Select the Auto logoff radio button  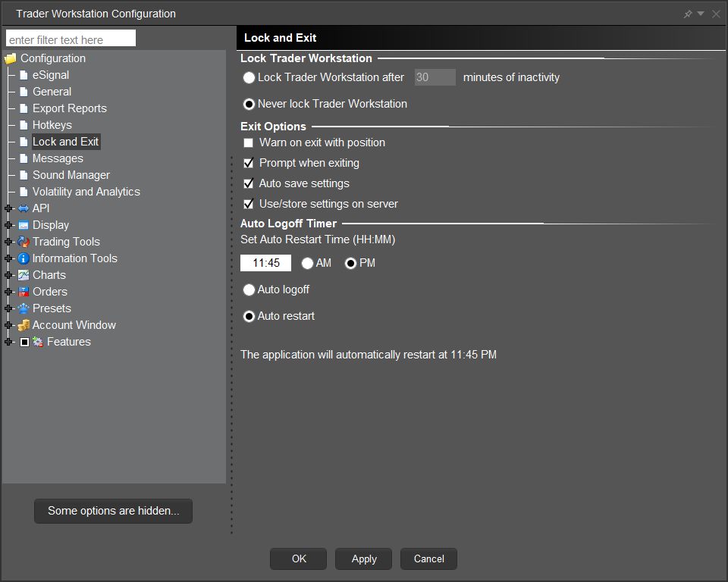click(x=249, y=289)
